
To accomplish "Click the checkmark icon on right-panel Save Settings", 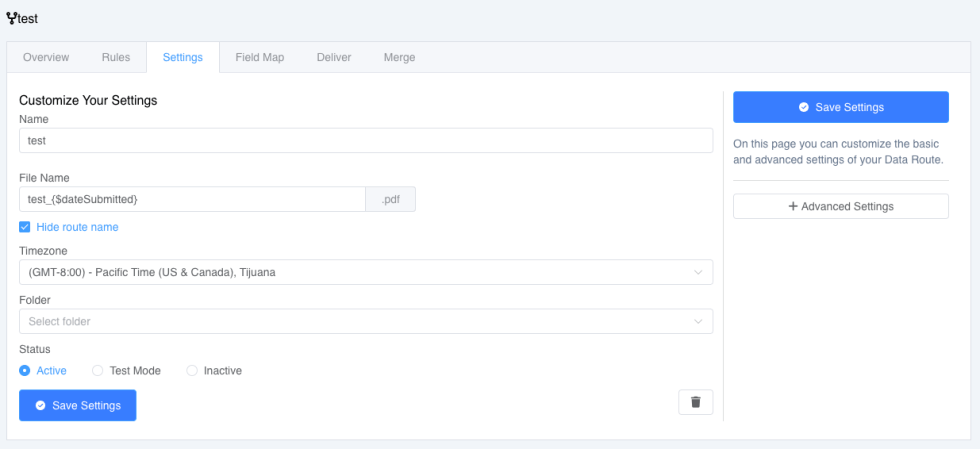I will pyautogui.click(x=804, y=108).
